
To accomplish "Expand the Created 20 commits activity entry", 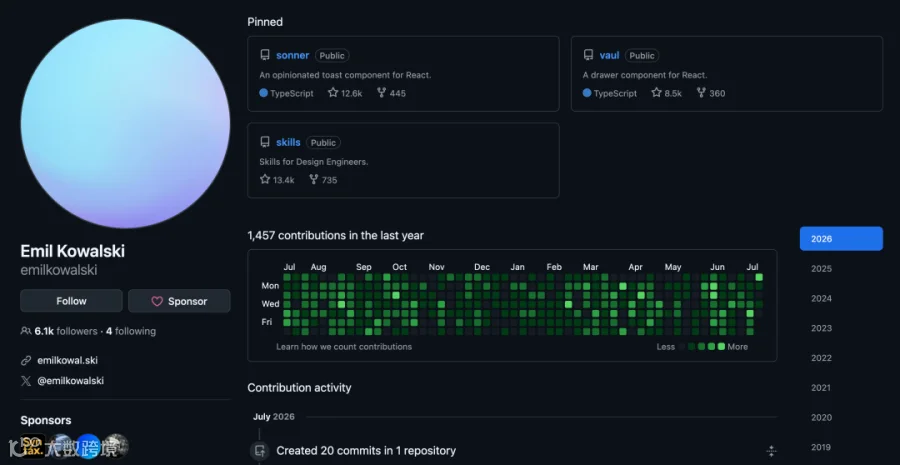I will point(771,451).
